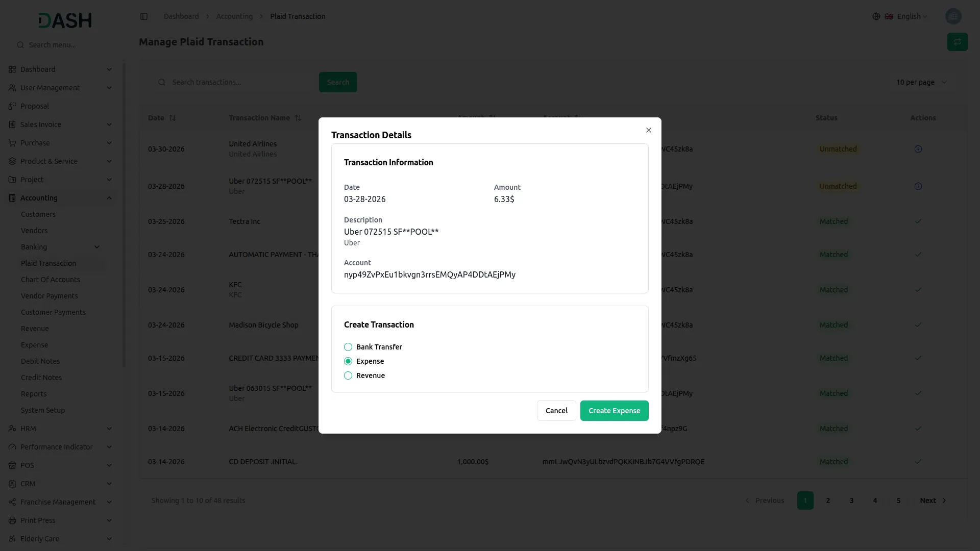Open the language globe icon
The height and width of the screenshot is (551, 980).
point(876,16)
